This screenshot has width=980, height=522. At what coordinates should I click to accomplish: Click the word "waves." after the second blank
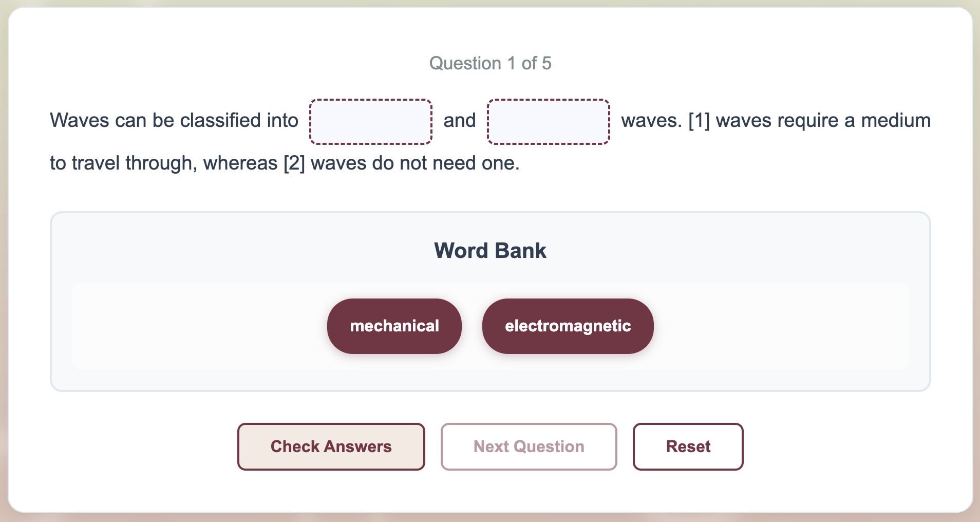coord(651,121)
